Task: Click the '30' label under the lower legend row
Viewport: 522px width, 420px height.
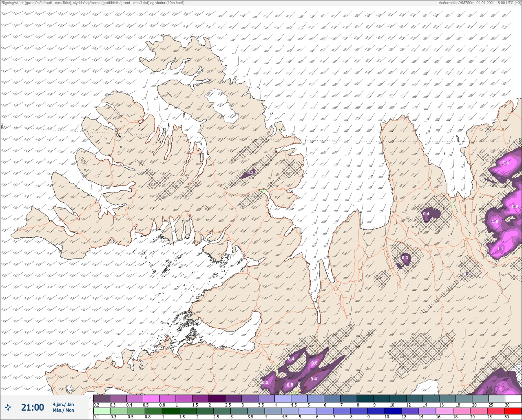Action: (x=507, y=417)
